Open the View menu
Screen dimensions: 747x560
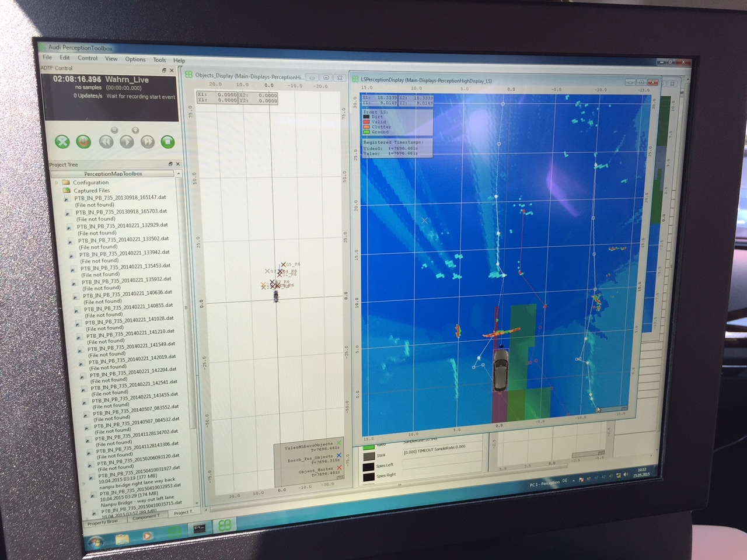[111, 59]
